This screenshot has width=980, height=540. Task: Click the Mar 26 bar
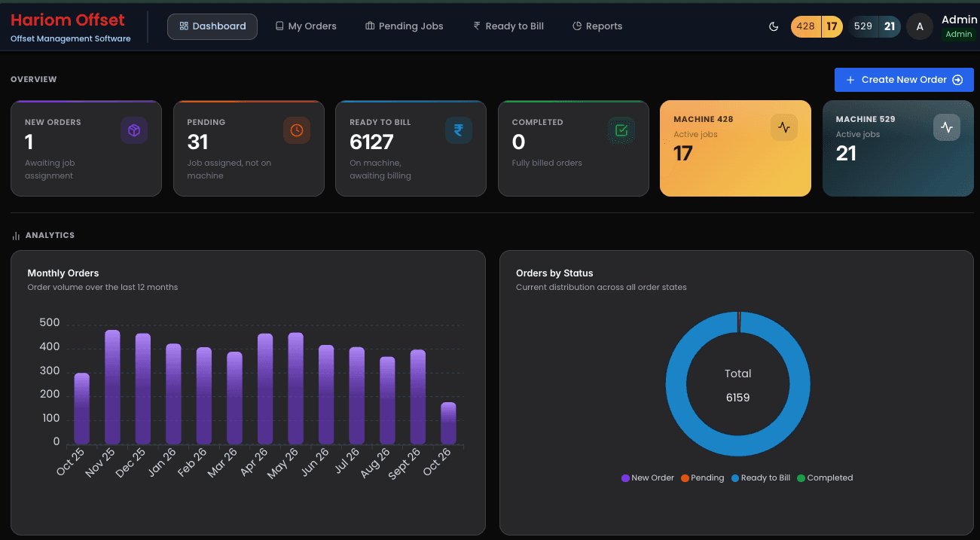pos(234,398)
